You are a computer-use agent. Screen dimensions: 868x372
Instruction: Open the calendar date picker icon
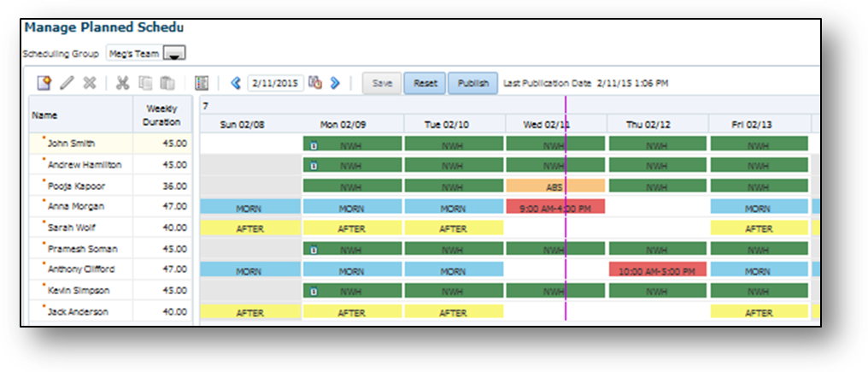[x=315, y=83]
